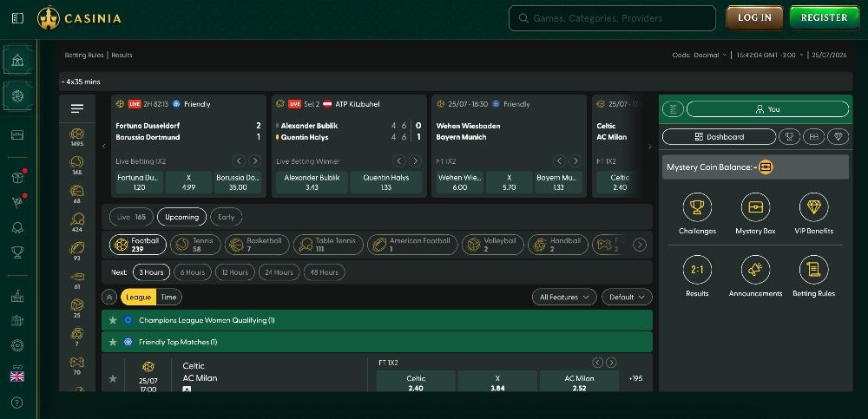Click the games search field
Screen dimensions: 868x419
(612, 18)
